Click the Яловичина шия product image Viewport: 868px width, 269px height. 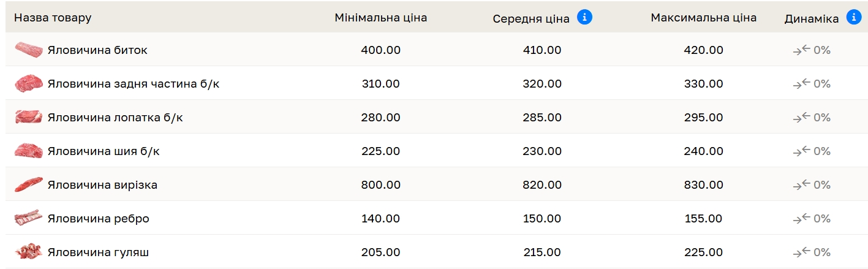(x=28, y=151)
